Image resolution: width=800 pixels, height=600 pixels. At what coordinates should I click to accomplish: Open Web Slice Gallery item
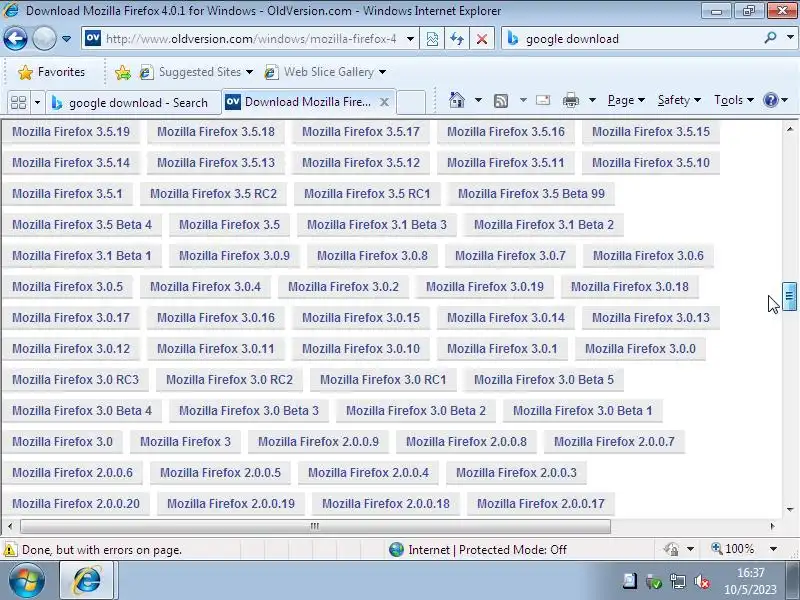click(x=325, y=72)
